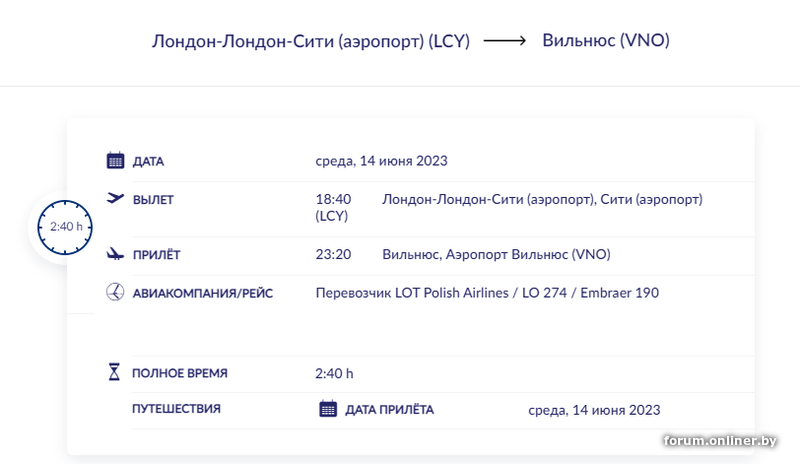This screenshot has width=800, height=464.
Task: Click the hourglass icon near ПОЛНОЕ ВРЕМЯ
Action: [x=113, y=373]
